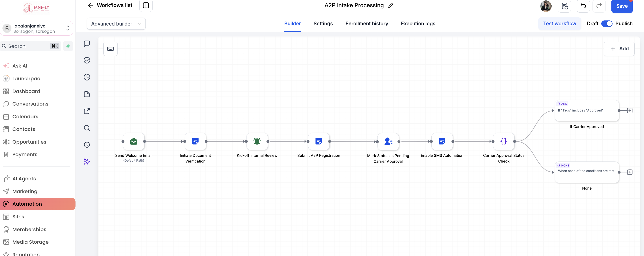Open the external share icon

87,111
